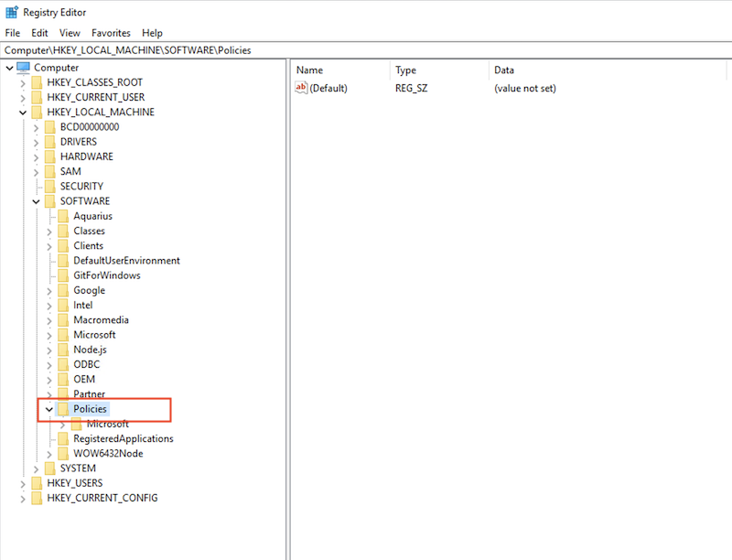Click the REG_SZ type cell
Image resolution: width=732 pixels, height=560 pixels.
tap(411, 88)
